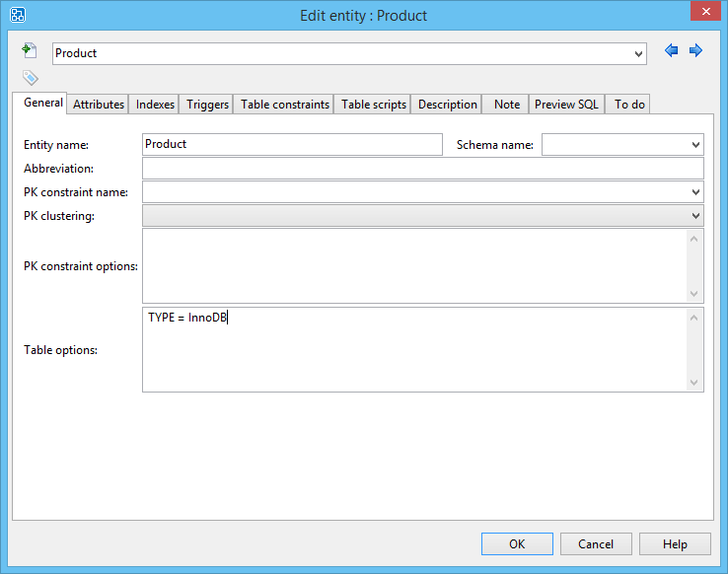Open the PK constraint name dropdown
Screen dimensions: 728x574
coord(695,192)
